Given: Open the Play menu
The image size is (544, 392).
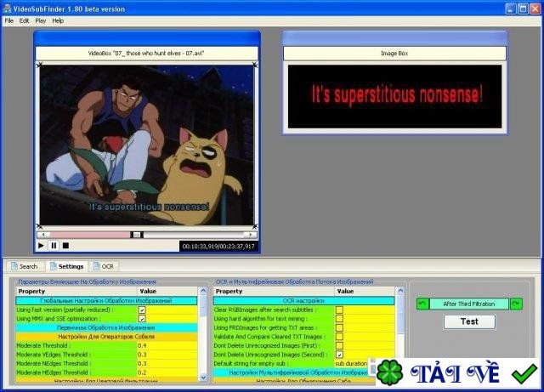Looking at the screenshot, I should [x=41, y=20].
